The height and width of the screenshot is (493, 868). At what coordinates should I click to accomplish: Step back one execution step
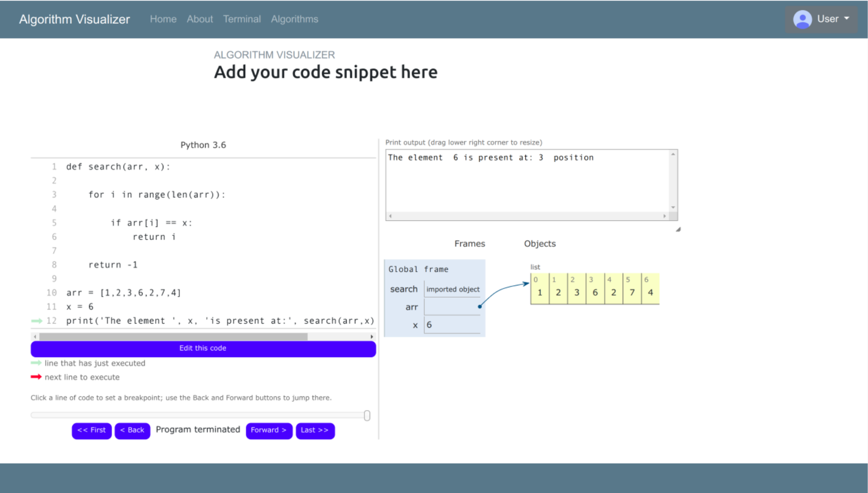point(132,431)
